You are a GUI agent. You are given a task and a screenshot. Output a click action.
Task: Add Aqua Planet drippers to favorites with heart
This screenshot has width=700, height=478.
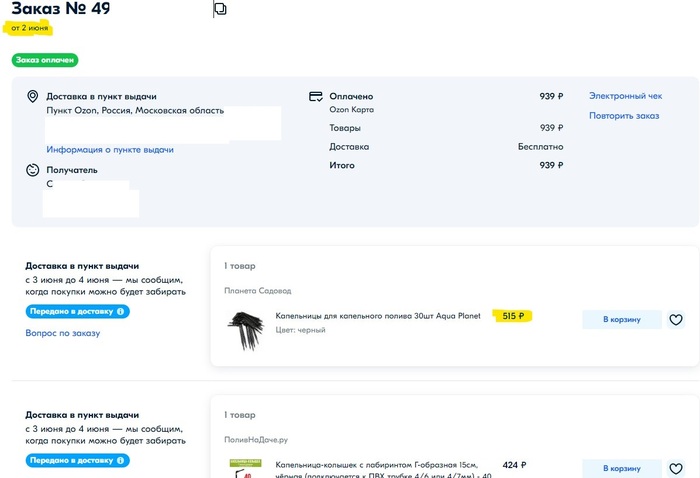676,320
